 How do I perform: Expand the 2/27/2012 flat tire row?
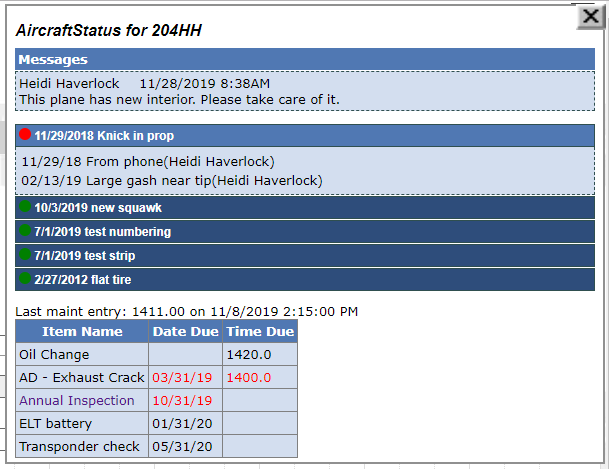point(305,280)
